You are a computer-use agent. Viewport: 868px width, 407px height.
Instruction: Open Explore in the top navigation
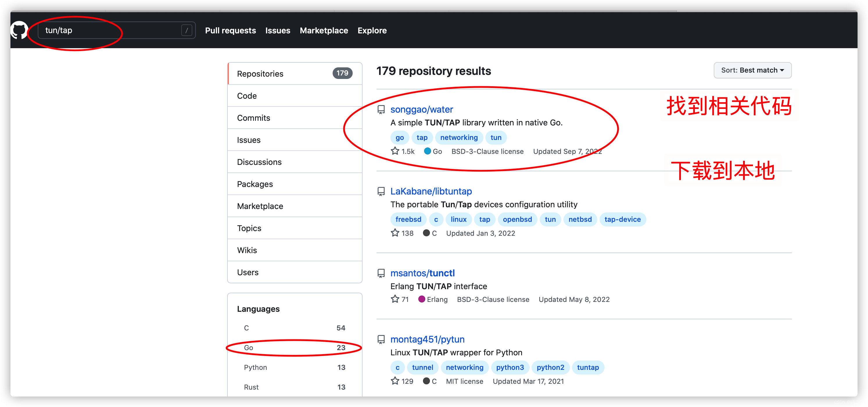372,31
